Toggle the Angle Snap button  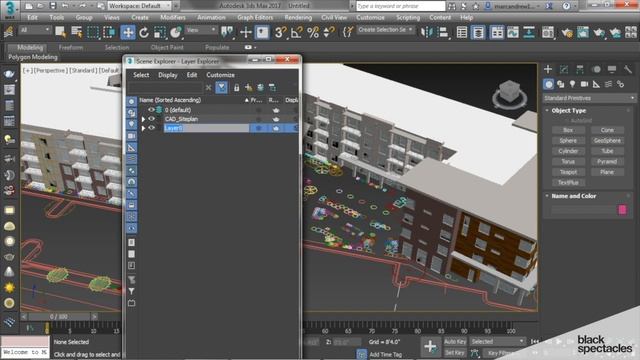click(x=297, y=32)
